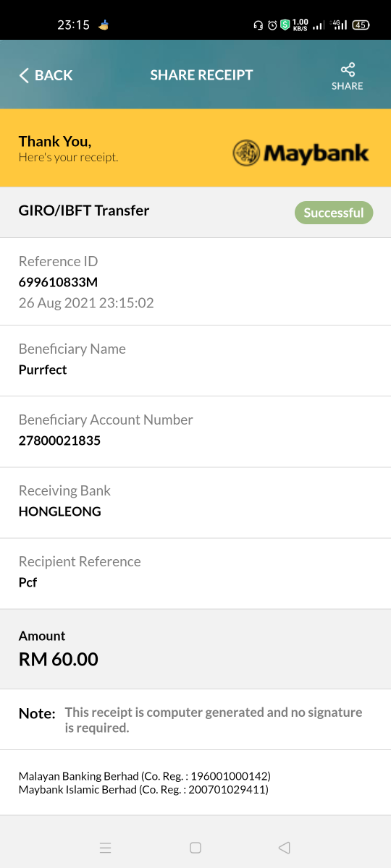Tap the Android recent apps menu icon
The image size is (391, 868).
click(105, 848)
